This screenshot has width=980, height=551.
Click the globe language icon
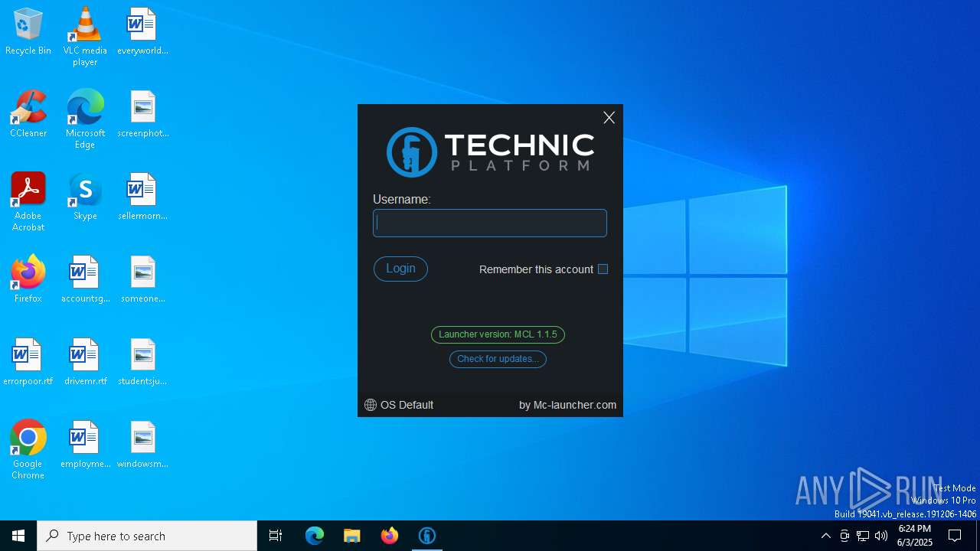tap(371, 405)
